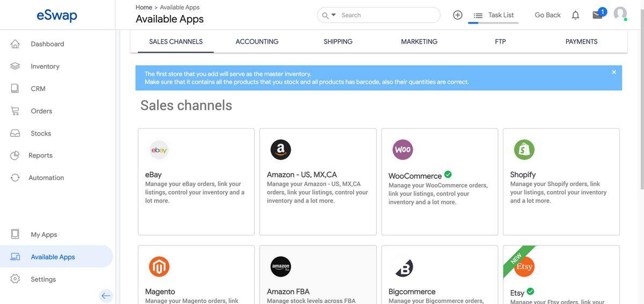Viewport: 644px width, 304px height.
Task: Open Dashboard home icon in sidebar
Action: (x=15, y=44)
